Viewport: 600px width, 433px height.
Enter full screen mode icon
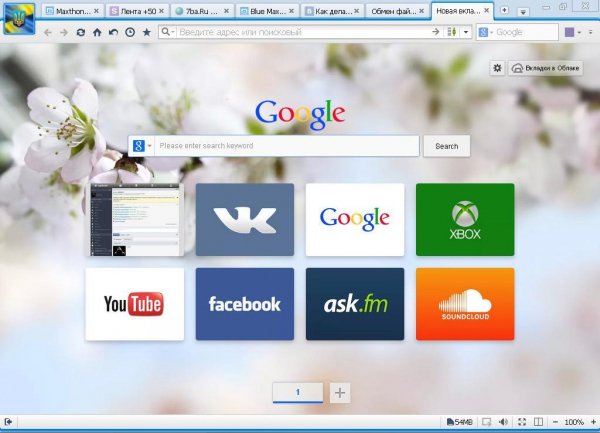(522, 422)
